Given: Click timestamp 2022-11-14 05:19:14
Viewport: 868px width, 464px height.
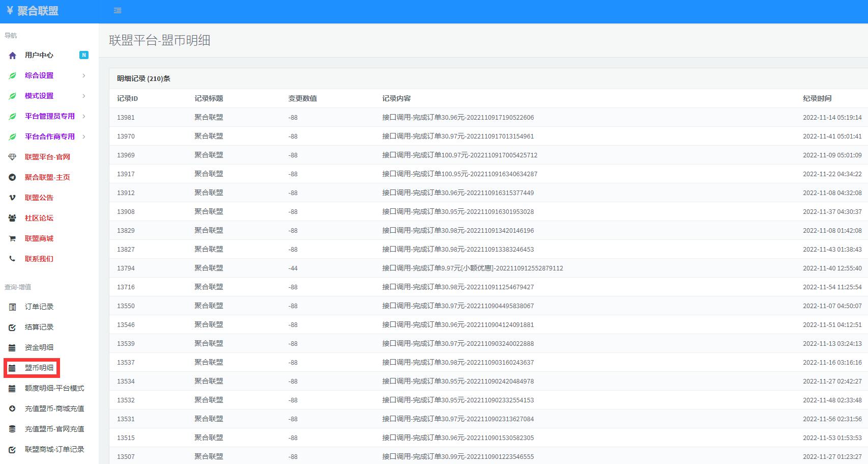Looking at the screenshot, I should click(832, 117).
